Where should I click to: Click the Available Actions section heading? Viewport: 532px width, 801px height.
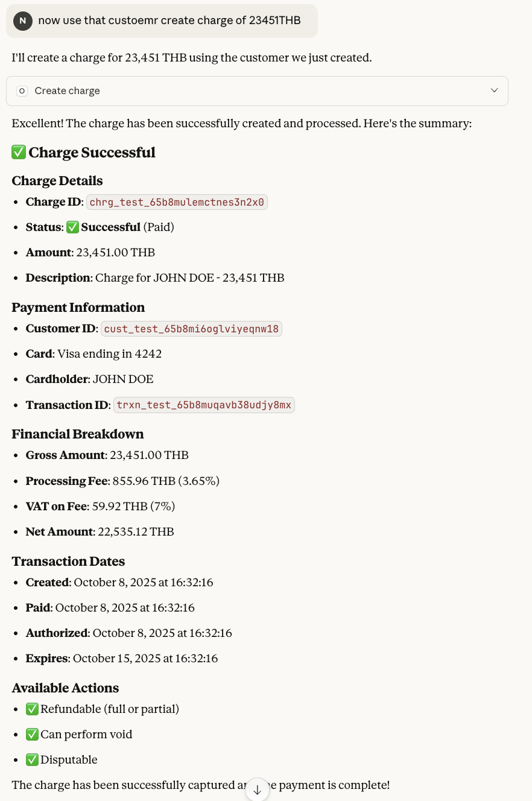click(65, 688)
